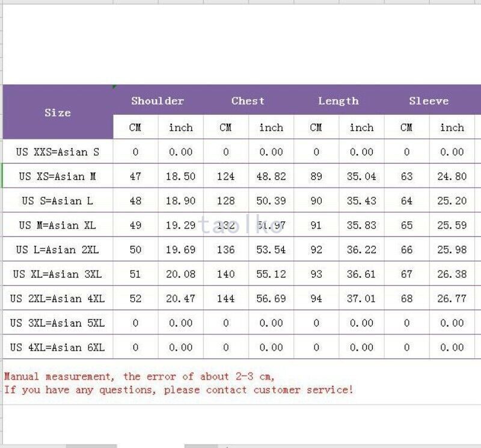
Task: Select the US L=Asian 2XL row label
Action: pos(58,250)
